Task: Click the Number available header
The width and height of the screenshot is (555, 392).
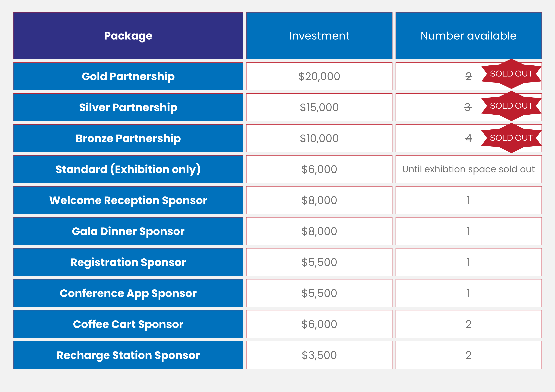Action: click(468, 36)
